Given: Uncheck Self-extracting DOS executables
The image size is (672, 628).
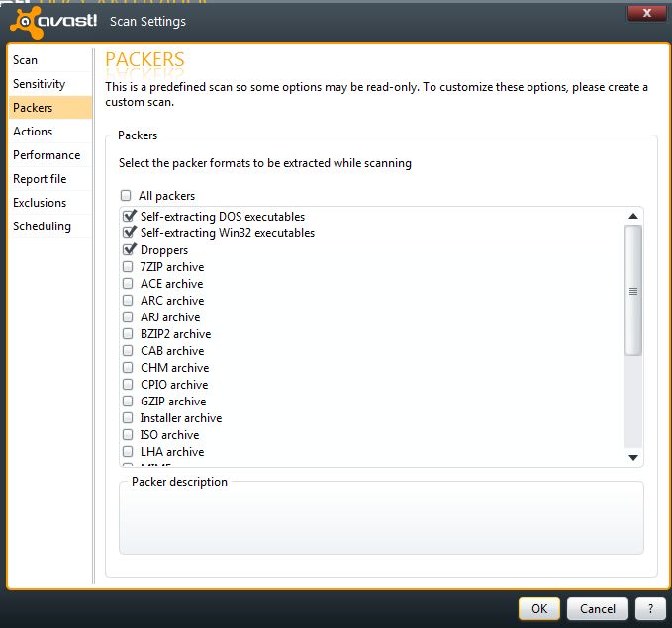Looking at the screenshot, I should (x=129, y=217).
